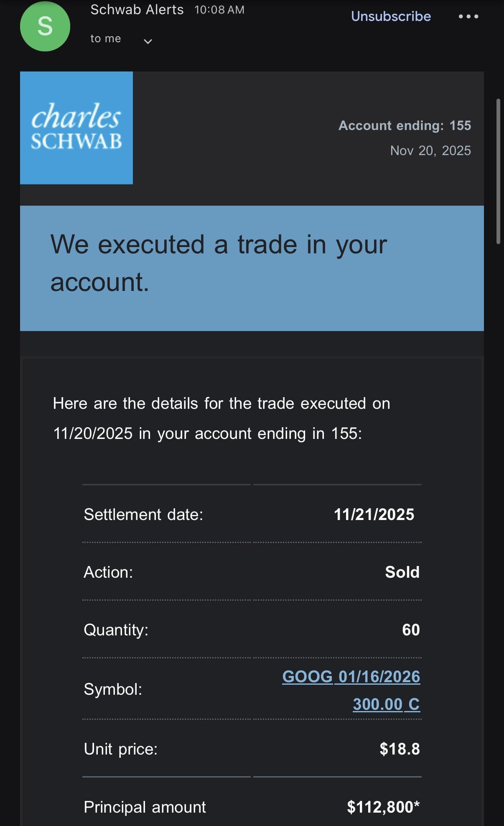504x826 pixels.
Task: Tap the "Symbol:" row label
Action: point(113,689)
